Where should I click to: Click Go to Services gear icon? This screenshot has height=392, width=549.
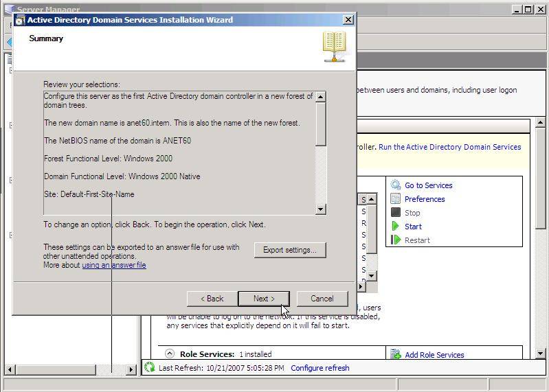pos(396,185)
